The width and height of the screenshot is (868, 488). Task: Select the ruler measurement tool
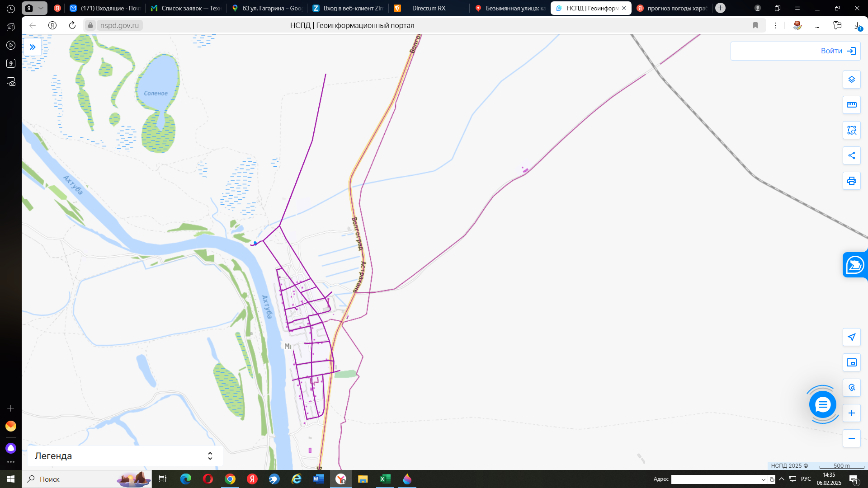pyautogui.click(x=851, y=105)
